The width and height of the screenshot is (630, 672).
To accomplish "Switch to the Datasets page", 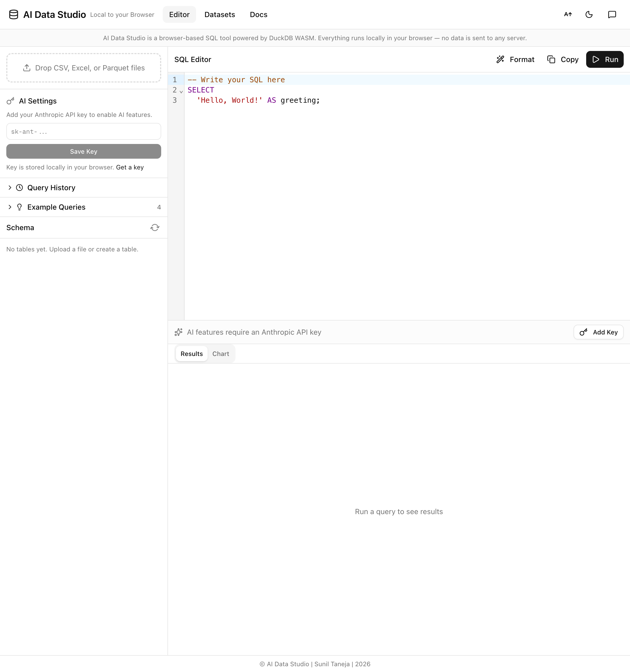I will [x=219, y=14].
